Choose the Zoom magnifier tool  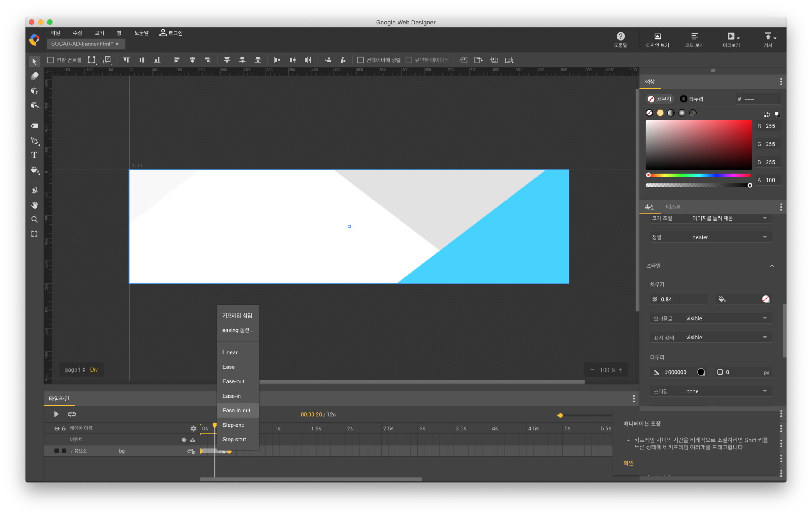click(34, 220)
